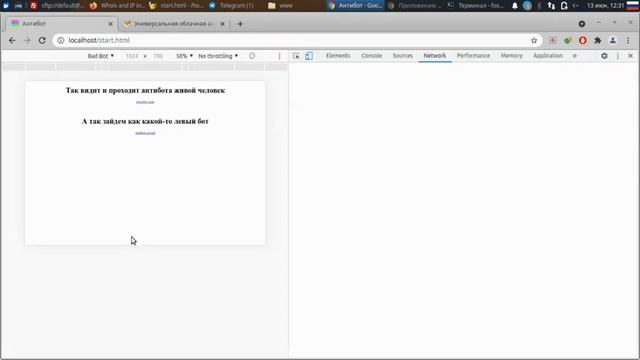Click heading А так зайдем как какой-то левый бот
Viewport: 640px width, 360px height.
pyautogui.click(x=145, y=121)
